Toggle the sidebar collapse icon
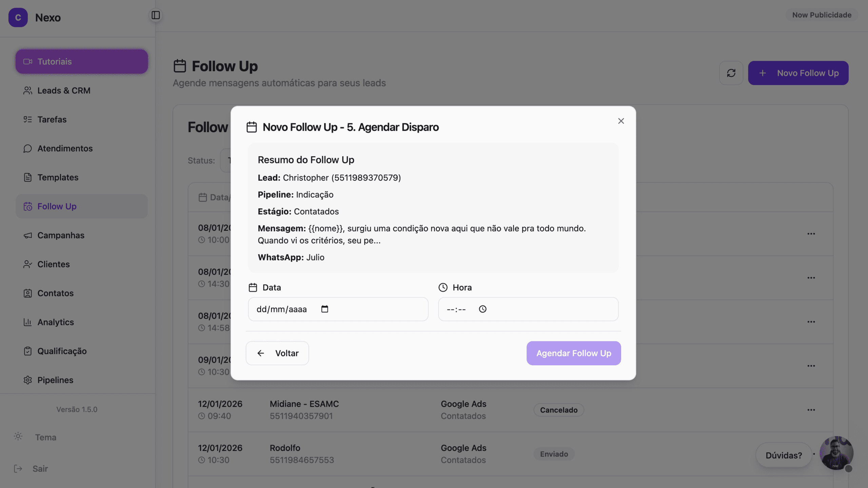Image resolution: width=868 pixels, height=488 pixels. tap(156, 15)
